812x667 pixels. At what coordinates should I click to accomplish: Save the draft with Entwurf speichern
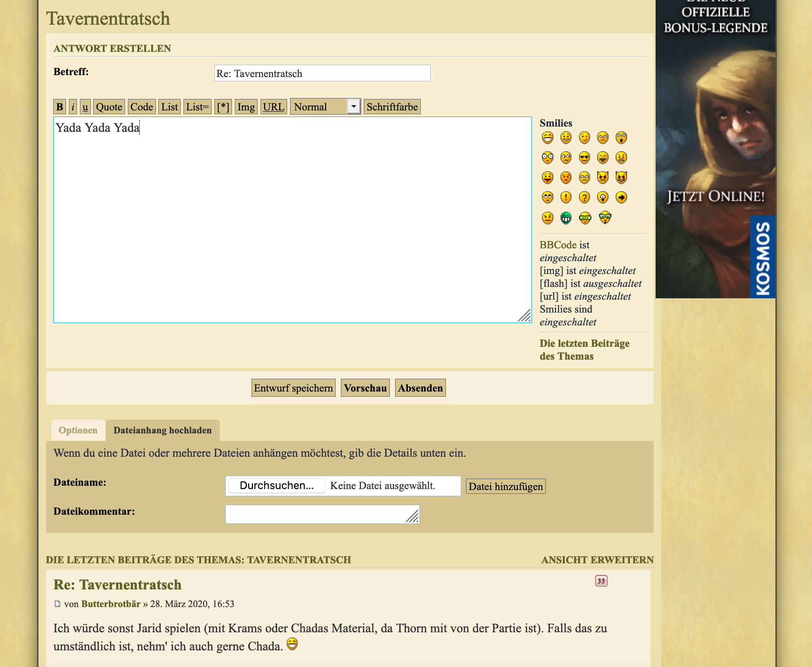(293, 388)
